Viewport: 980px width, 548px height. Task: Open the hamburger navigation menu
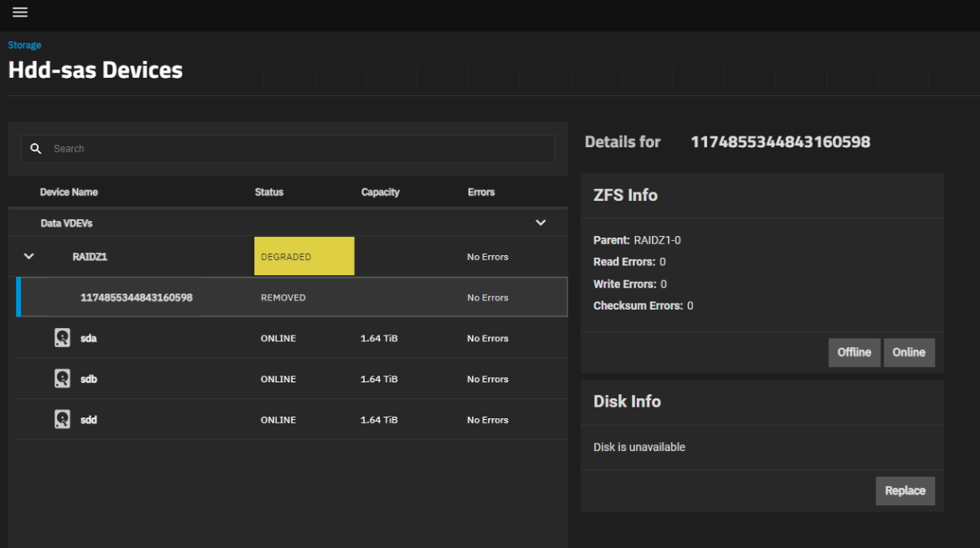point(20,12)
